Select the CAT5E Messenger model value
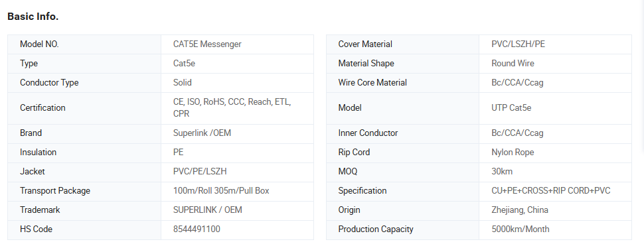644x252 pixels. 207,44
